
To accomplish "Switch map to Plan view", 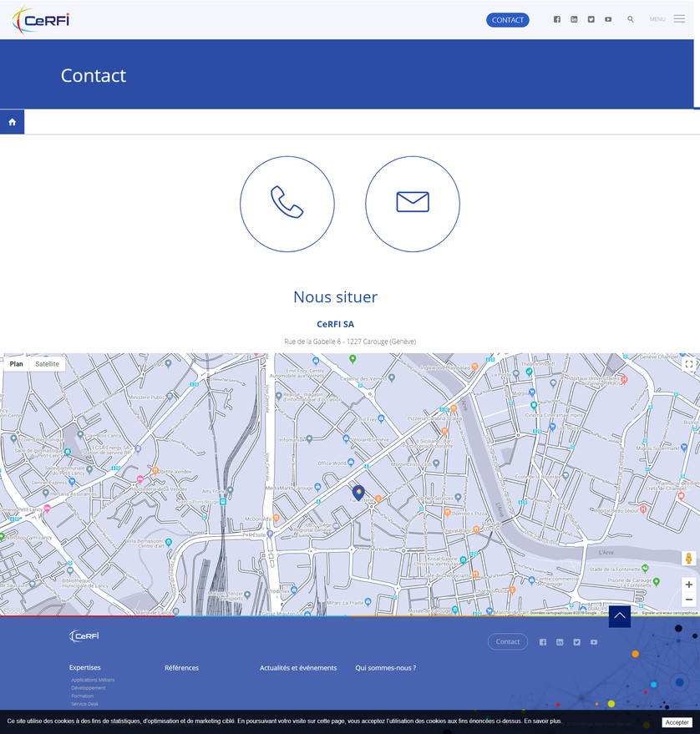I will [x=17, y=364].
